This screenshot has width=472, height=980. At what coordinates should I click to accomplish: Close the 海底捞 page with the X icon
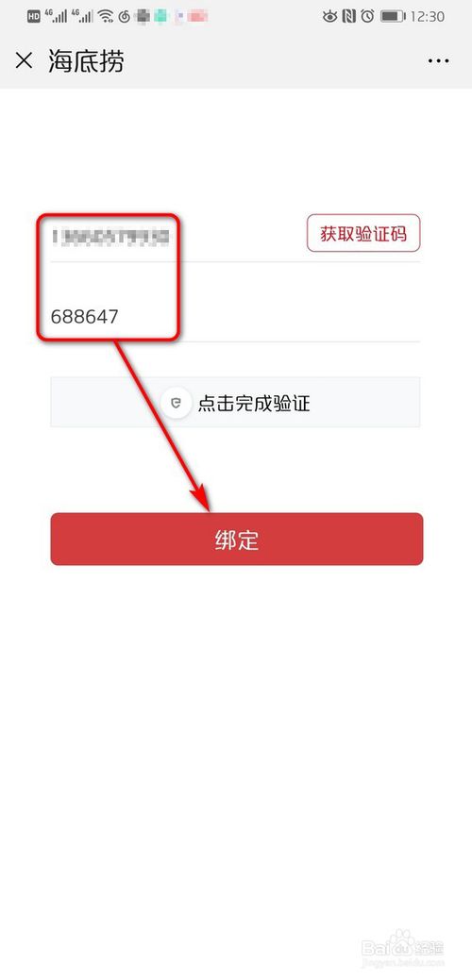[x=24, y=60]
